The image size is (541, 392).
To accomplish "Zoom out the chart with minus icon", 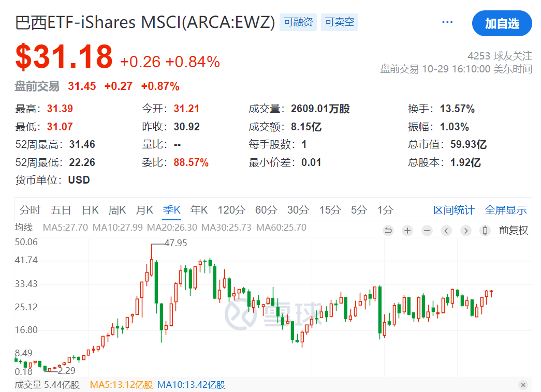I will (x=427, y=231).
